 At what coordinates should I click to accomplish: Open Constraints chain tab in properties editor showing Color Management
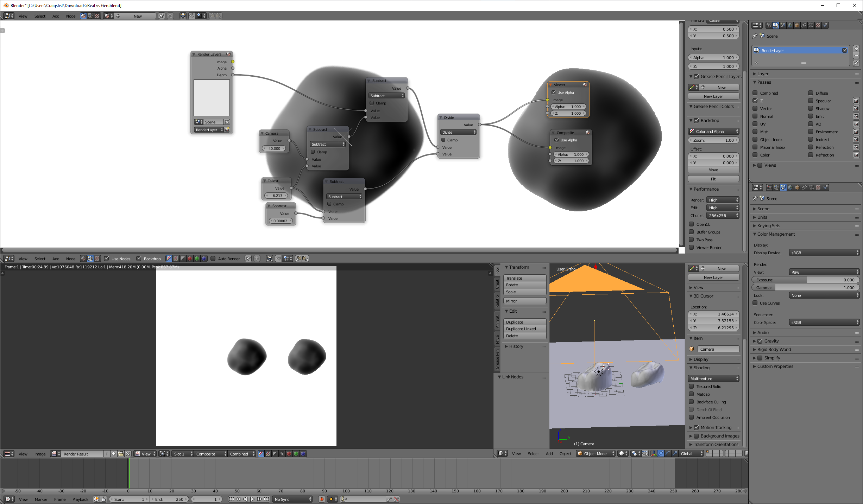click(804, 187)
